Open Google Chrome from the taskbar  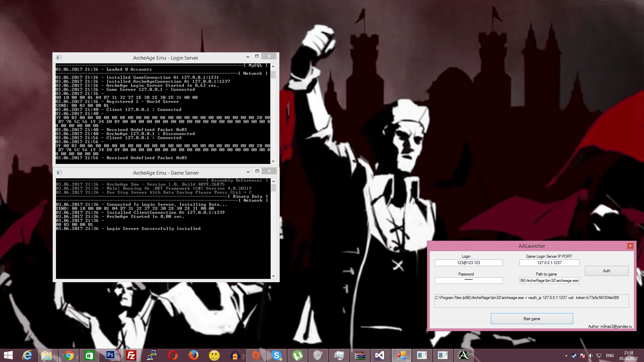(69, 355)
